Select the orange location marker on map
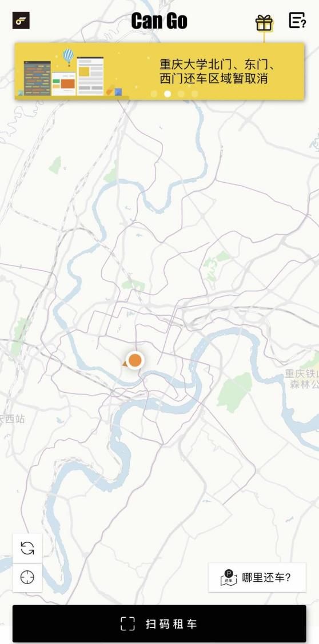 coord(135,360)
